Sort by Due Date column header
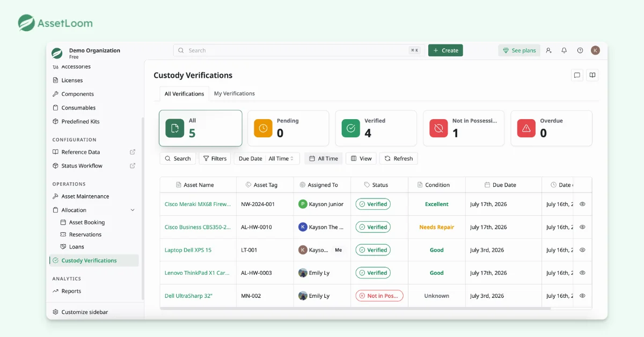 pyautogui.click(x=503, y=185)
